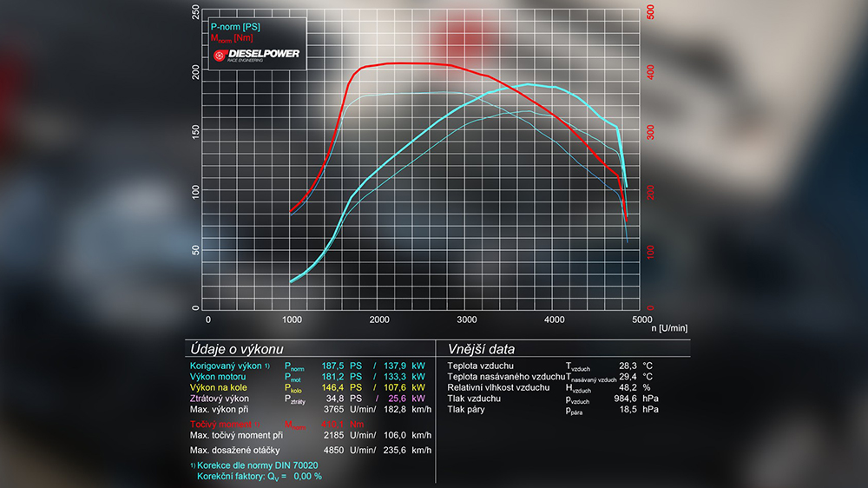Image resolution: width=868 pixels, height=488 pixels.
Task: Click the "Korekční faktory" 0,00 % line
Action: point(259,477)
